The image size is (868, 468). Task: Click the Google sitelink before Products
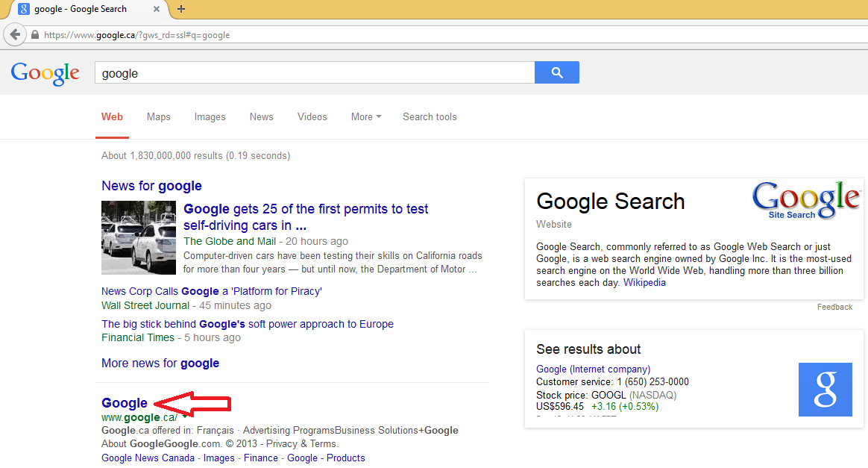[x=302, y=458]
